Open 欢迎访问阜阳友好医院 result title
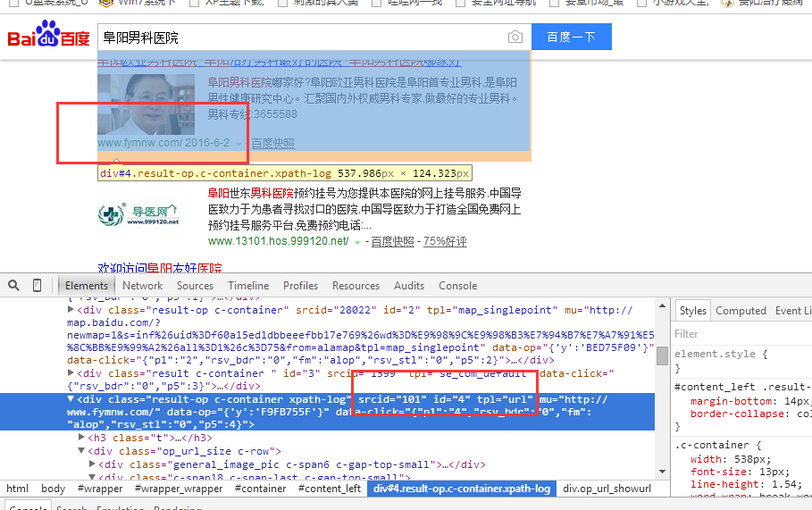This screenshot has width=812, height=510. point(160,268)
